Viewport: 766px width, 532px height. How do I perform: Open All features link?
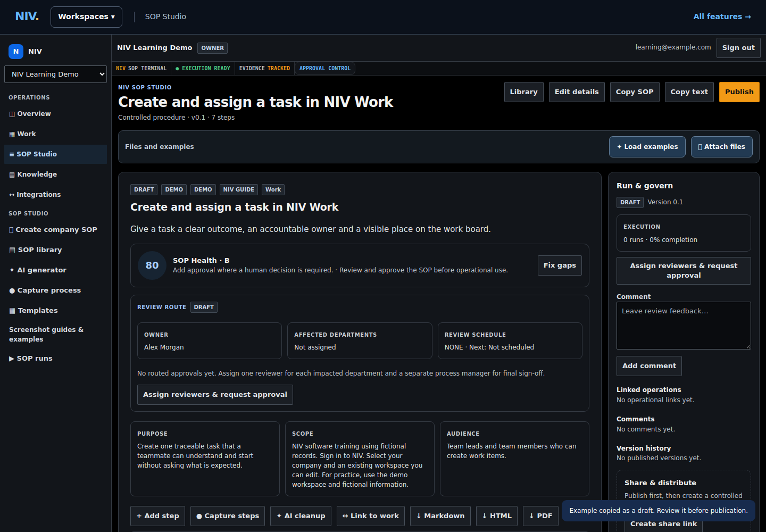(722, 16)
